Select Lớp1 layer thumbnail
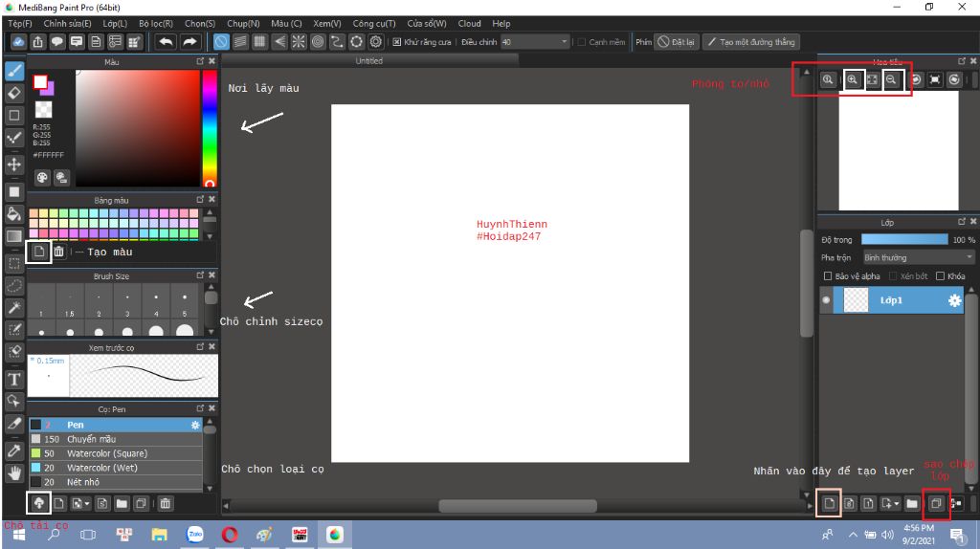 pyautogui.click(x=856, y=300)
